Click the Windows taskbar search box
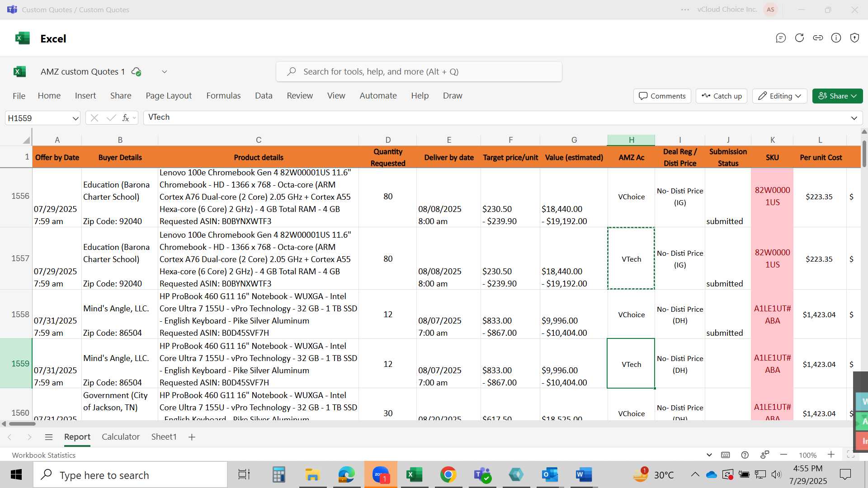Image resolution: width=868 pixels, height=488 pixels. pos(130,475)
